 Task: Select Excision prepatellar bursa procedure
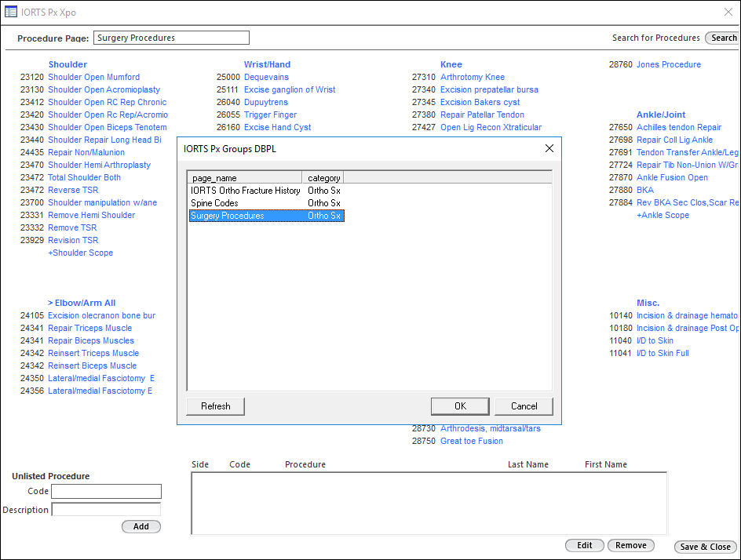pyautogui.click(x=489, y=89)
